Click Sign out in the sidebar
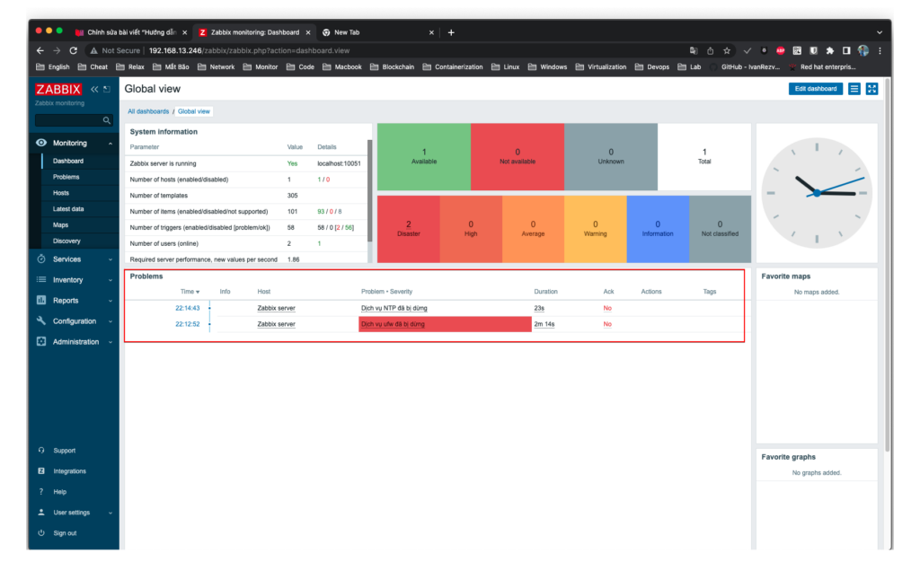Screen dimensions: 920x588 pyautogui.click(x=65, y=533)
